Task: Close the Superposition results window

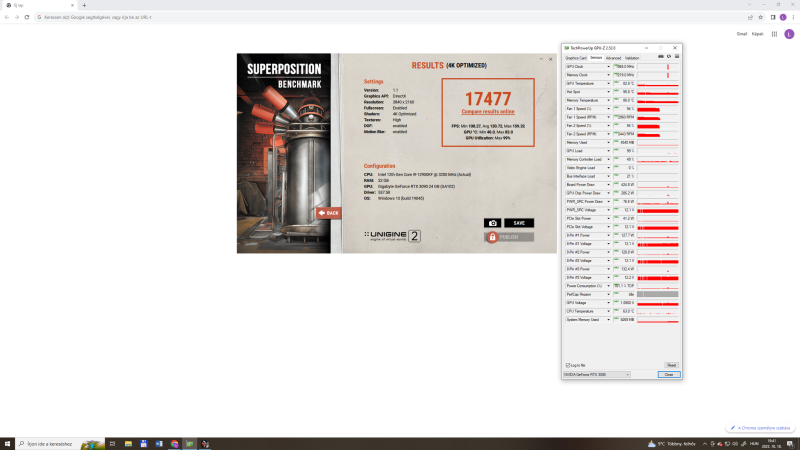Action: 551,59
